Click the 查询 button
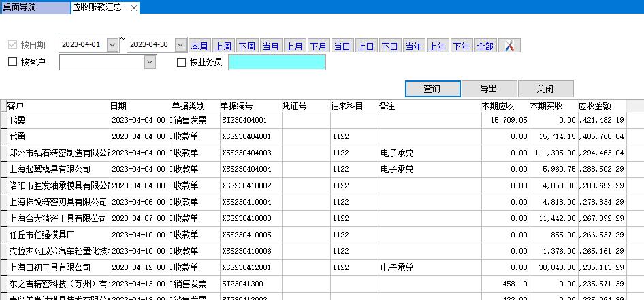The height and width of the screenshot is (300, 644). pos(432,89)
